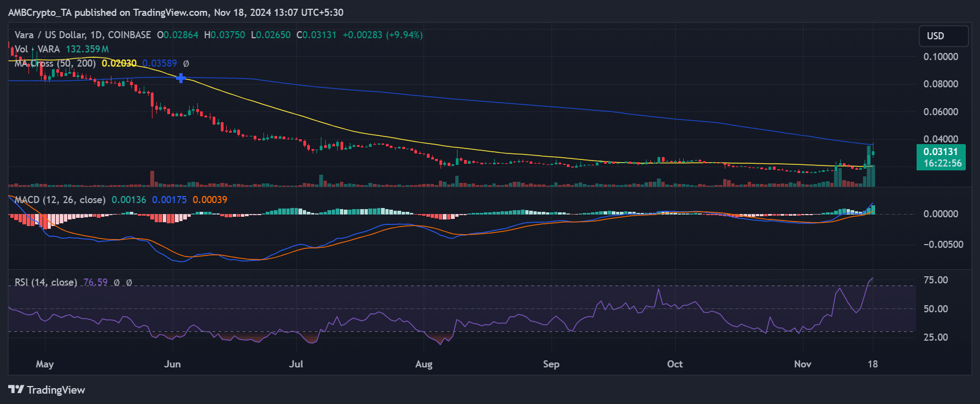Click the 0.06000 price axis label
980x404 pixels.
pyautogui.click(x=941, y=112)
